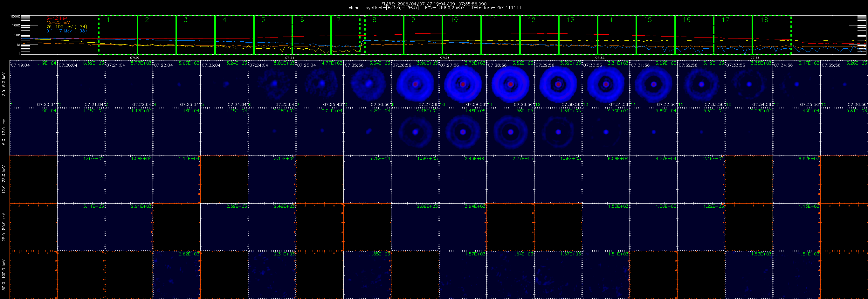This screenshot has height=299, width=868.
Task: Click interval marker 16 in the light curve
Action: click(x=687, y=20)
